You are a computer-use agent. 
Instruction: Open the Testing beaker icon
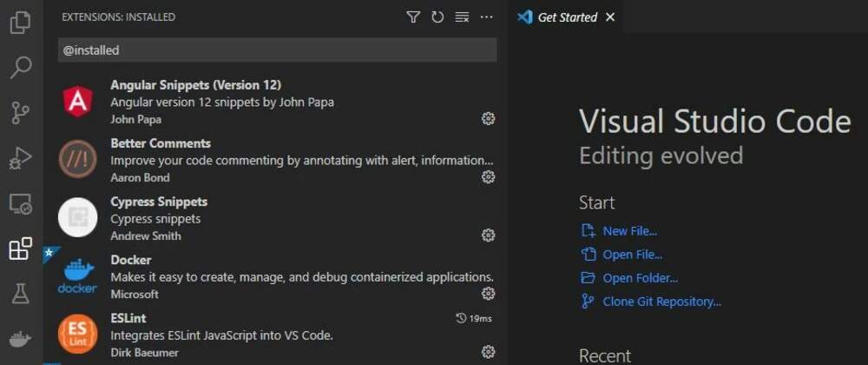[21, 294]
